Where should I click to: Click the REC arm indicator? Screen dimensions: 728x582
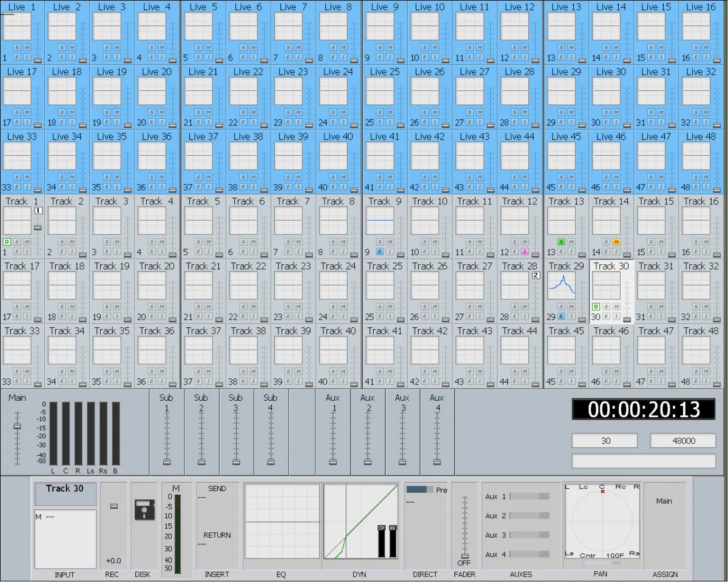pyautogui.click(x=113, y=506)
